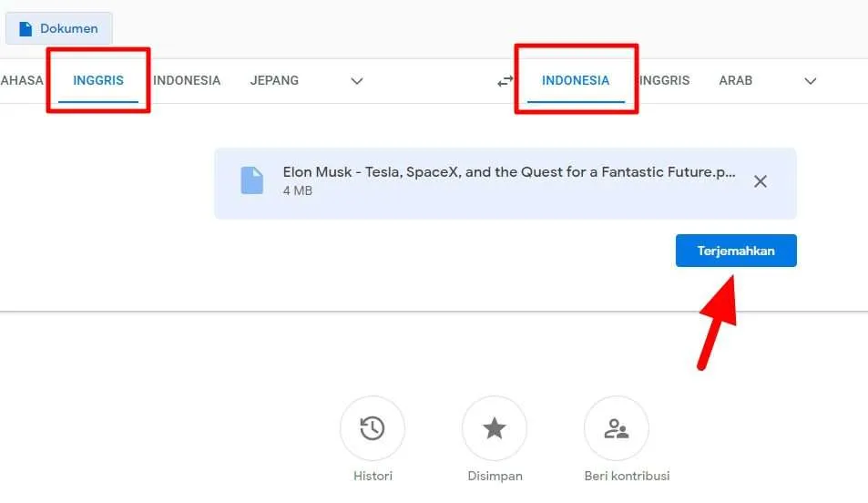Select INGGRIS as source language
The image size is (868, 503).
click(x=98, y=80)
